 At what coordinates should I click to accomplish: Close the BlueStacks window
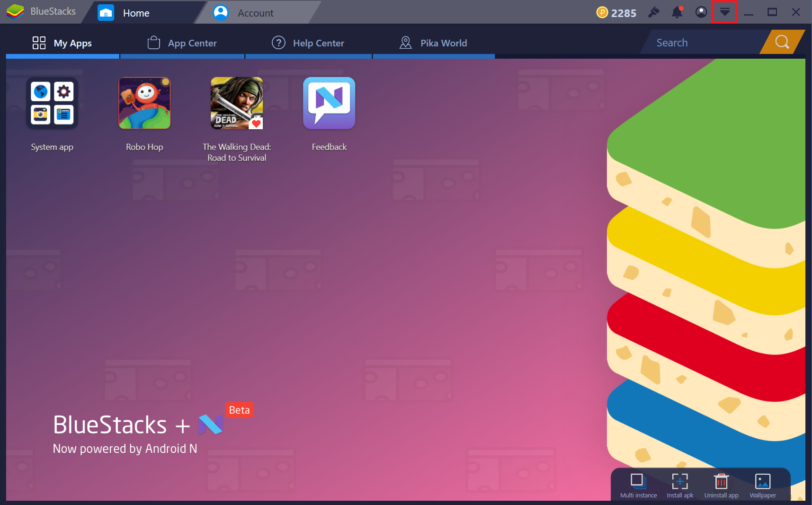(796, 12)
